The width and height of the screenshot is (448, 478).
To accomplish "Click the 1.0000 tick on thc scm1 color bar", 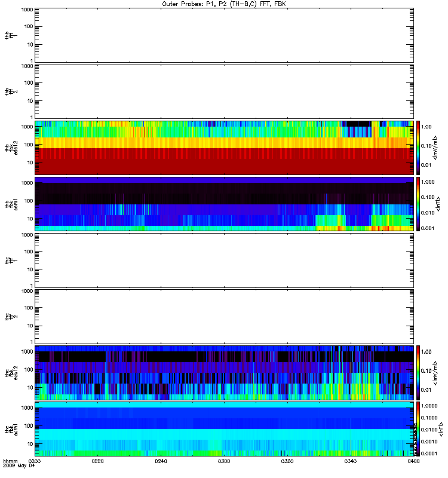I will (429, 406).
